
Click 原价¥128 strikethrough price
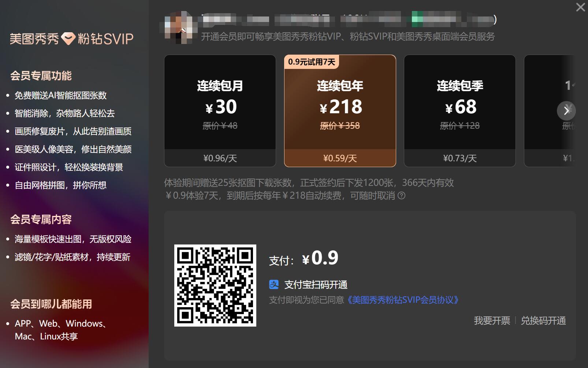(x=460, y=126)
